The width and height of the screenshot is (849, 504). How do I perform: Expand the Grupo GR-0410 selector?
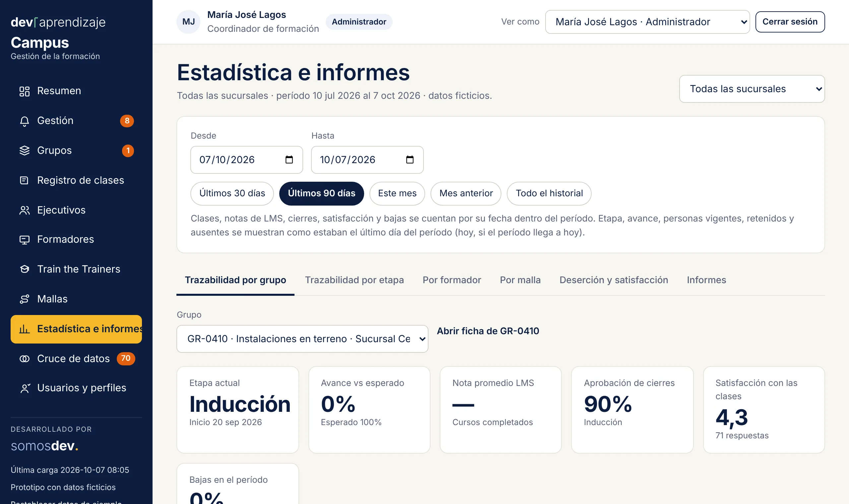point(302,339)
